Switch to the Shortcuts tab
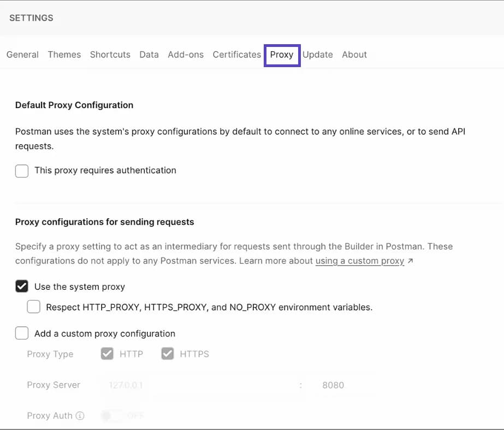 tap(110, 55)
